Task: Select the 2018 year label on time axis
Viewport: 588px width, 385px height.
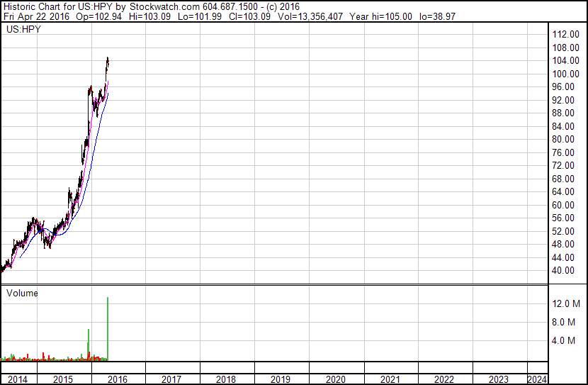Action: point(226,379)
